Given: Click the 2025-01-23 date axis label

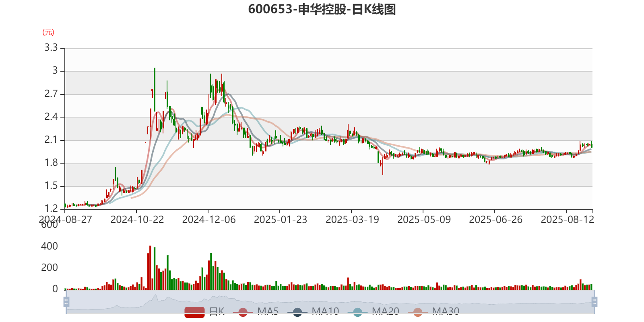Looking at the screenshot, I should tap(281, 219).
